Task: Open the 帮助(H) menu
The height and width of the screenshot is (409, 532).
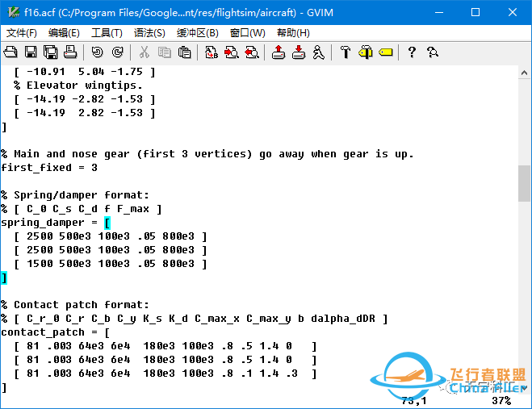Action: 293,32
